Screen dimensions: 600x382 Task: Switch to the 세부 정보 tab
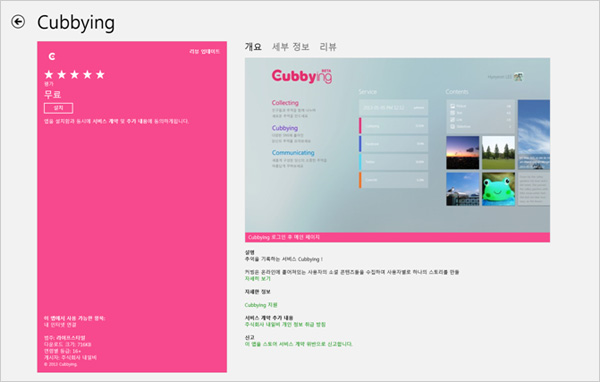(x=290, y=47)
